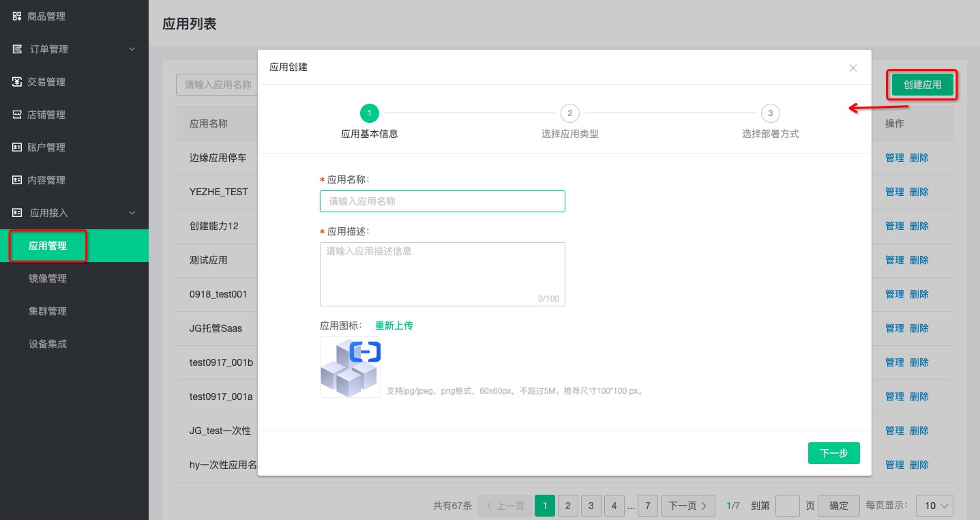Select app name JG托管Saas in list

coord(216,328)
